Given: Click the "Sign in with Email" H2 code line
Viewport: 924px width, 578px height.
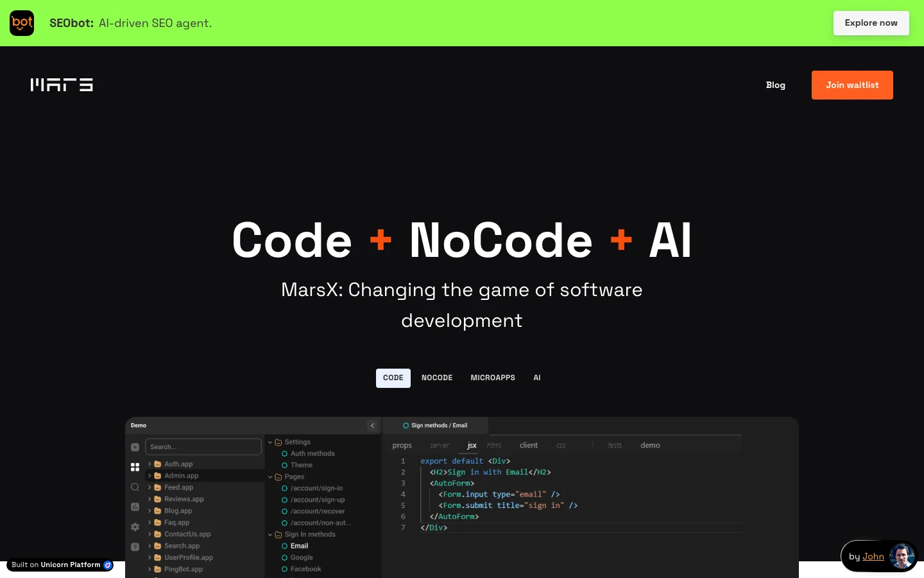Looking at the screenshot, I should tap(490, 472).
